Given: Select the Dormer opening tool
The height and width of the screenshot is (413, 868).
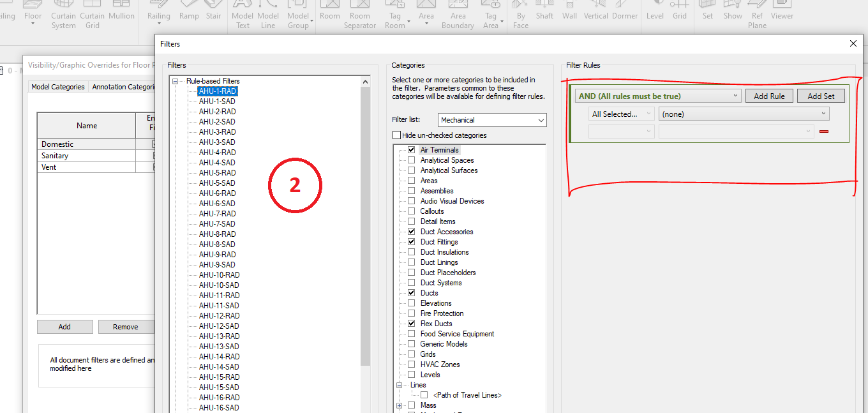Looking at the screenshot, I should [x=625, y=11].
